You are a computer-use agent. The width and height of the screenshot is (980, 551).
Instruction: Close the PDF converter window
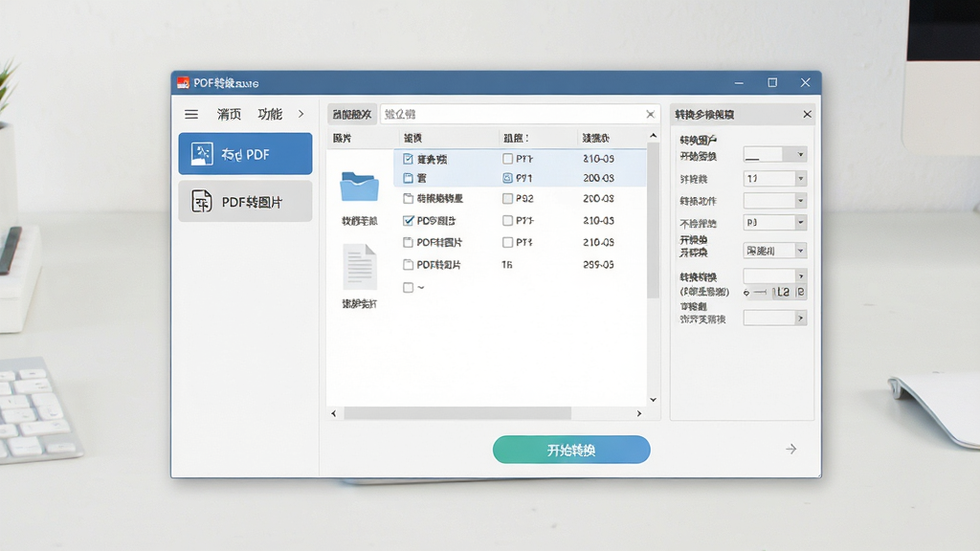tap(805, 82)
